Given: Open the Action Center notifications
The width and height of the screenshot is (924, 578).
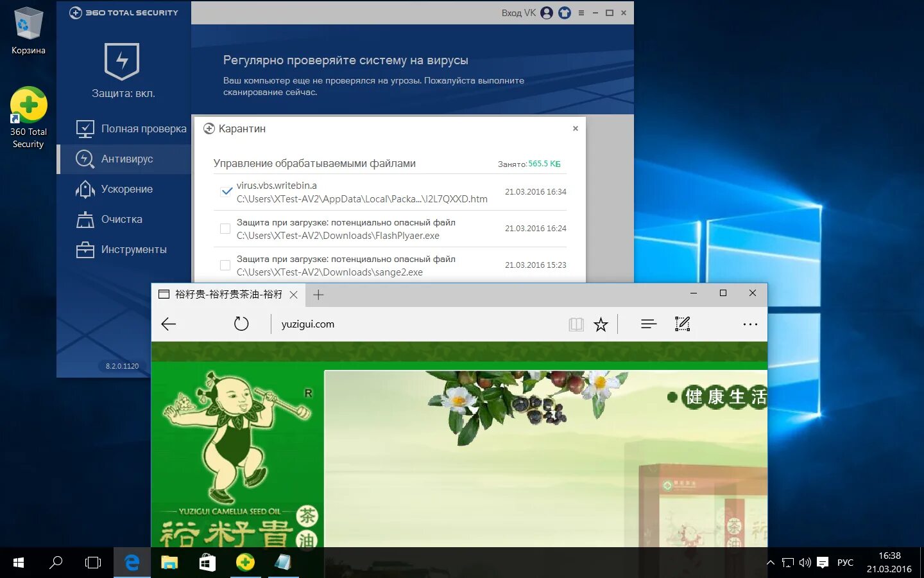Looking at the screenshot, I should click(823, 563).
